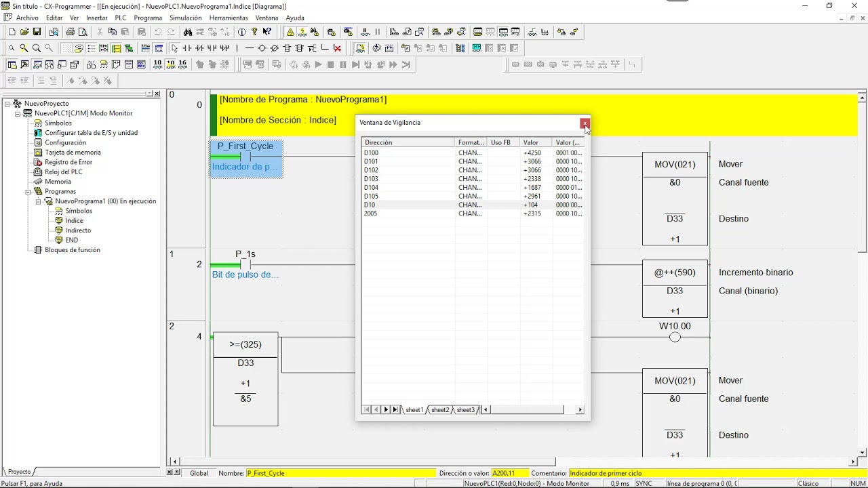Select the @++(590) instruction block
The width and height of the screenshot is (868, 488).
point(675,289)
